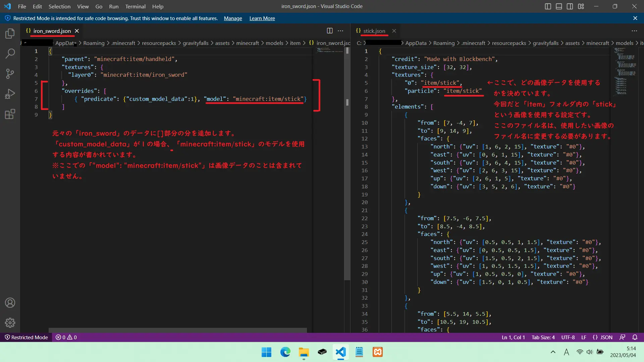This screenshot has height=362, width=644.
Task: Toggle the Primary Side Bar layout button
Action: click(548, 6)
